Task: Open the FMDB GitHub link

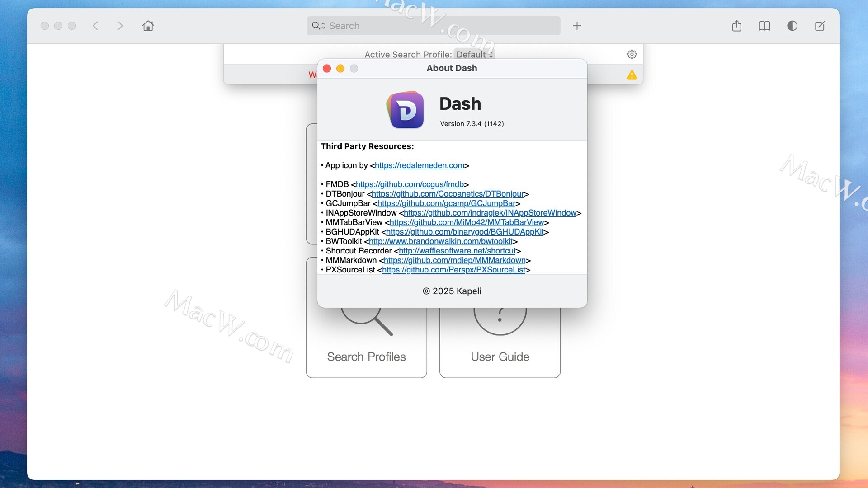Action: tap(410, 184)
